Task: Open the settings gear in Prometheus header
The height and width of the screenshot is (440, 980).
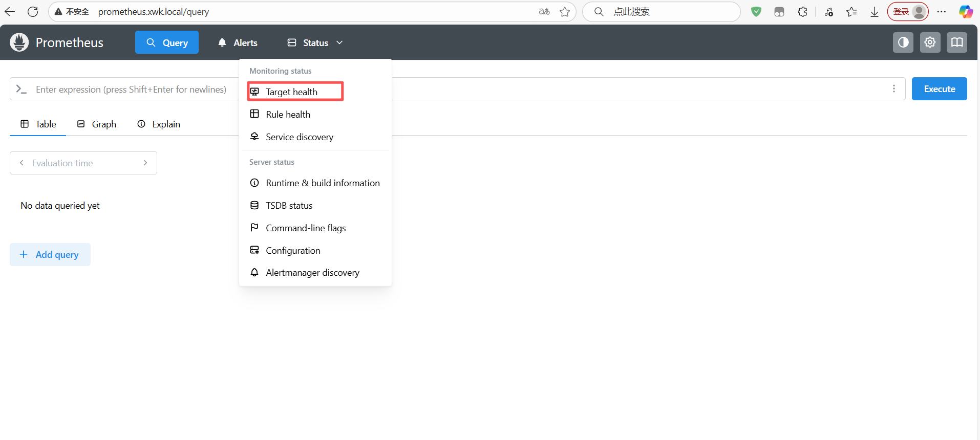Action: [930, 42]
